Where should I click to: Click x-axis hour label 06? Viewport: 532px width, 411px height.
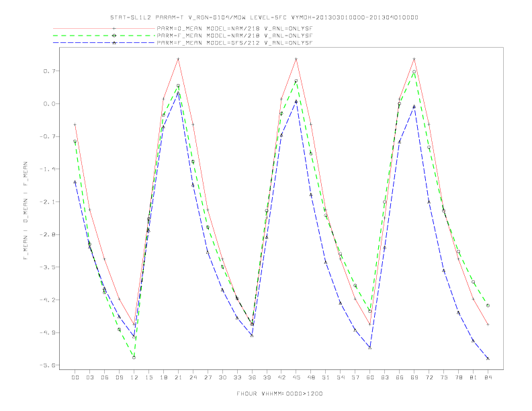pos(105,377)
